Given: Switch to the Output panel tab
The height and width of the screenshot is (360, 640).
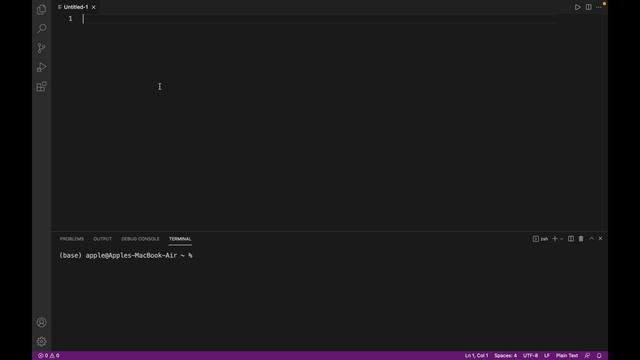Looking at the screenshot, I should (x=102, y=239).
